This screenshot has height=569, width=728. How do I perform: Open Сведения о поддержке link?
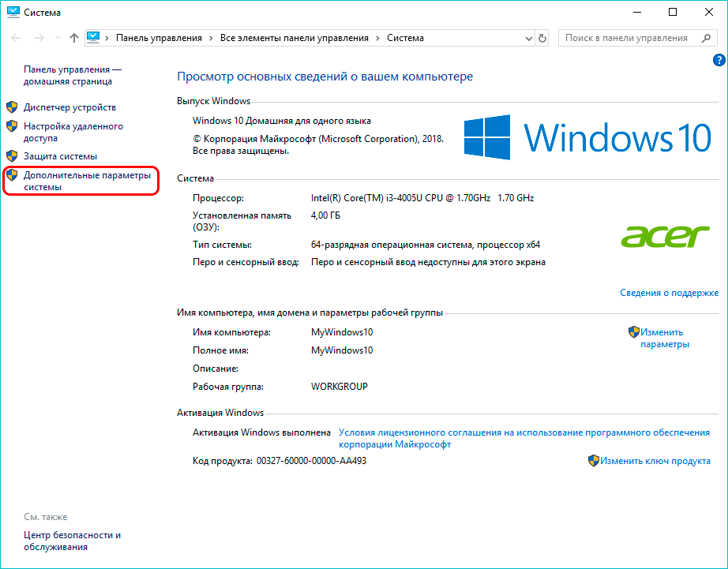[x=669, y=293]
